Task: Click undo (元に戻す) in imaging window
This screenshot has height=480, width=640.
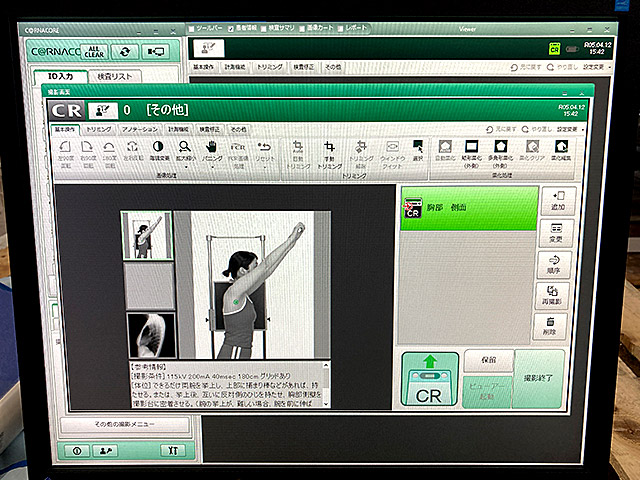Action: (502, 129)
